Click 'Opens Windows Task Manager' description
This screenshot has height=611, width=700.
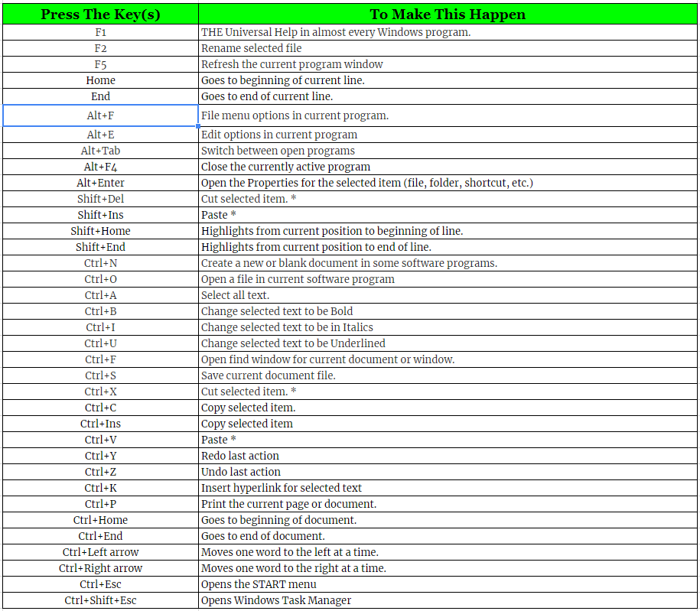[x=275, y=600]
